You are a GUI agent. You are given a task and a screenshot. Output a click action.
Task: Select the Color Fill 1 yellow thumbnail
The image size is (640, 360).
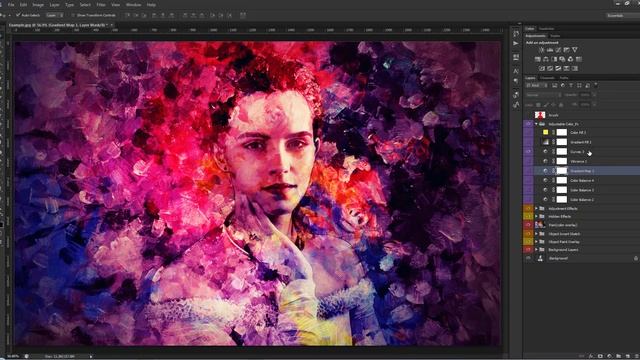545,132
